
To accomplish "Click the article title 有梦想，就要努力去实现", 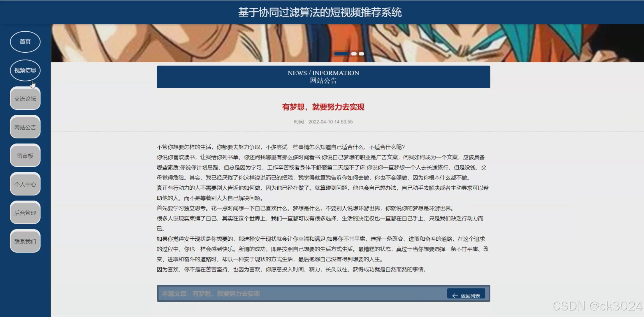I will click(323, 107).
